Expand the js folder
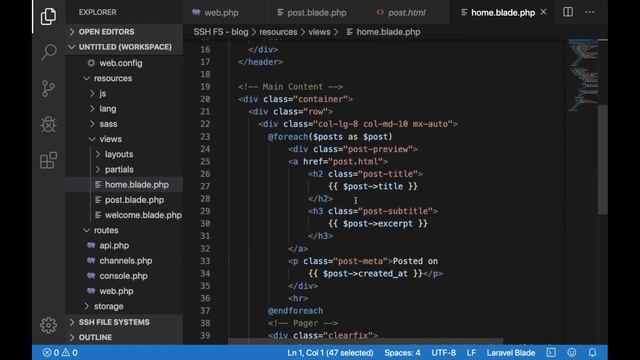640x360 pixels. 92,93
